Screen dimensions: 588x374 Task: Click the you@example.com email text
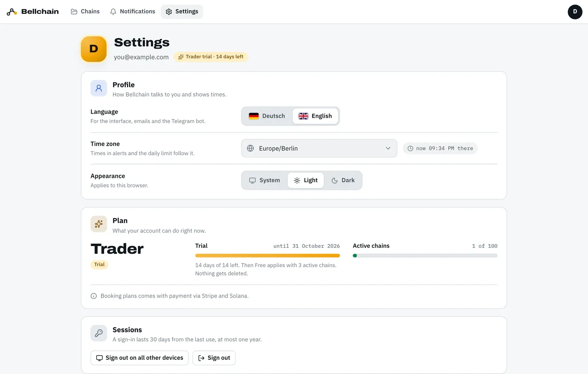[x=141, y=57]
